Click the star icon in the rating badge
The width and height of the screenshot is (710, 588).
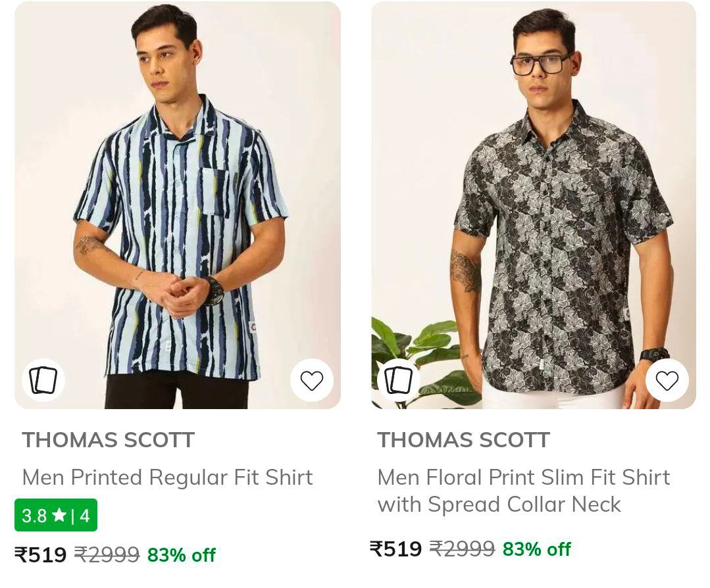point(59,515)
